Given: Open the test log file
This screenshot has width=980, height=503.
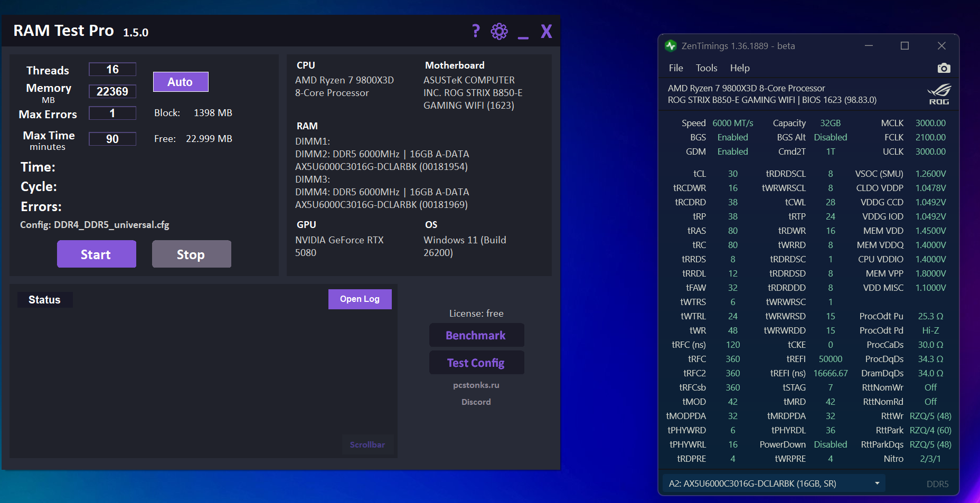Looking at the screenshot, I should pyautogui.click(x=360, y=299).
